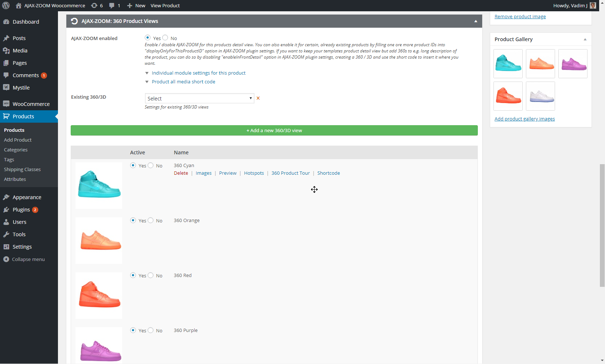Click the WooCommerce icon in sidebar
The width and height of the screenshot is (605, 364).
pyautogui.click(x=6, y=104)
